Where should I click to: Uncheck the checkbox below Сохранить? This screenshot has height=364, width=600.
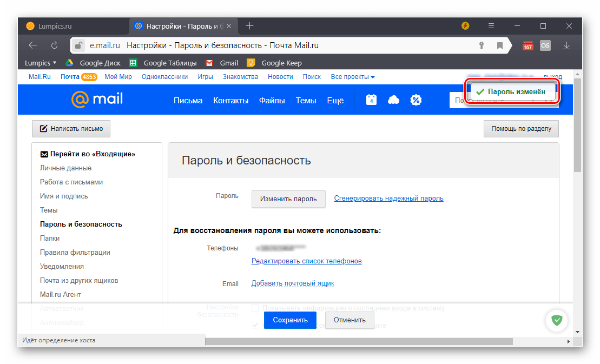tap(254, 326)
